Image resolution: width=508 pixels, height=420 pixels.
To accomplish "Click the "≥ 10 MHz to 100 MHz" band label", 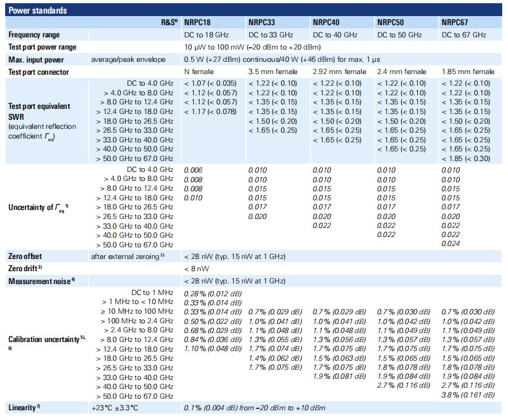I will click(x=137, y=311).
